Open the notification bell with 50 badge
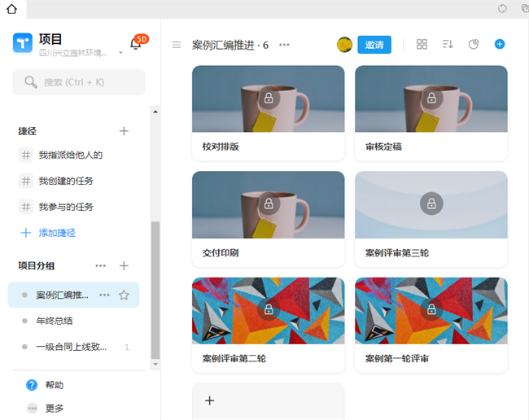This screenshot has height=420, width=529. point(136,44)
